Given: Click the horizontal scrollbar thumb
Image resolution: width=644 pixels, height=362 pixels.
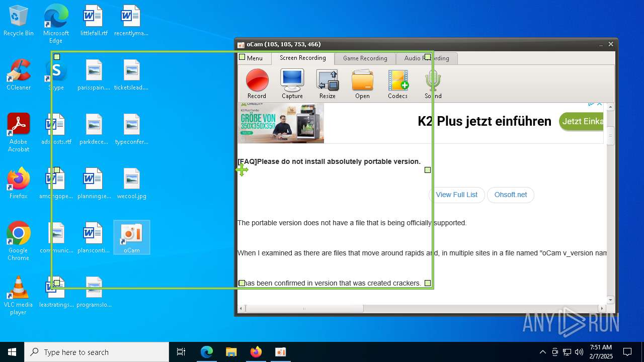Looking at the screenshot, I should click(x=304, y=309).
